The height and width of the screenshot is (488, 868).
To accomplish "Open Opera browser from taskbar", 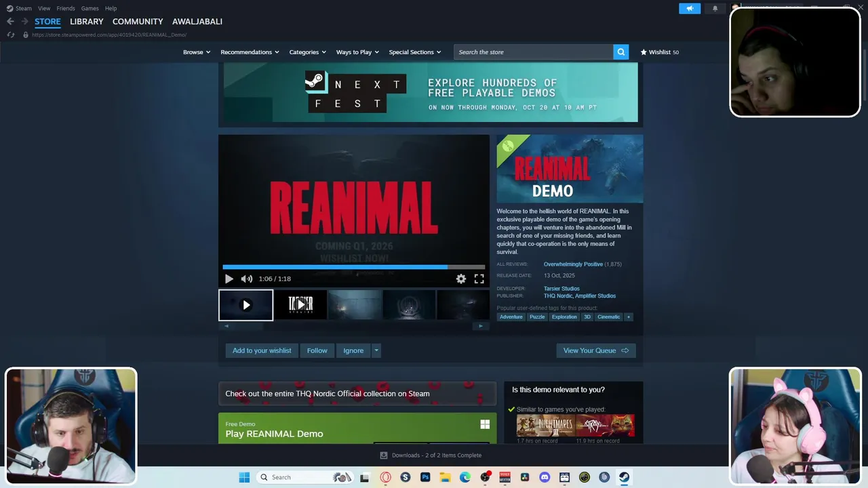I will tap(385, 477).
